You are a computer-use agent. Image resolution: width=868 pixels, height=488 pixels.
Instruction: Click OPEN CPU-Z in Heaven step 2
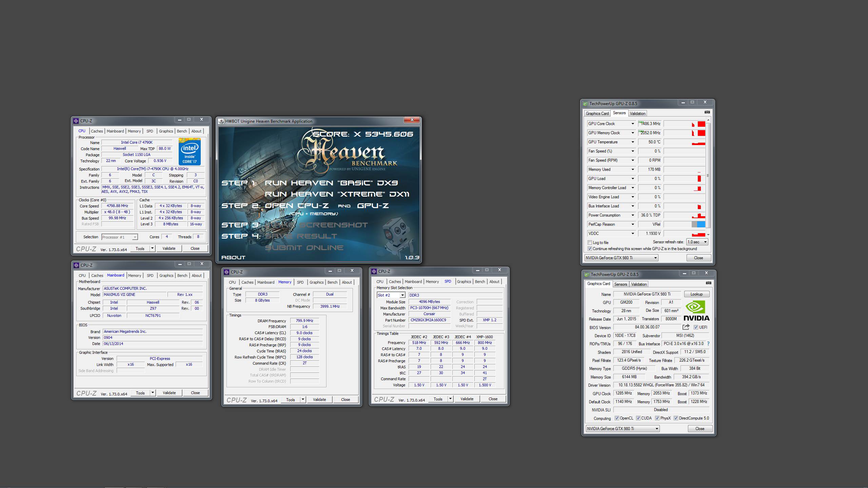297,206
